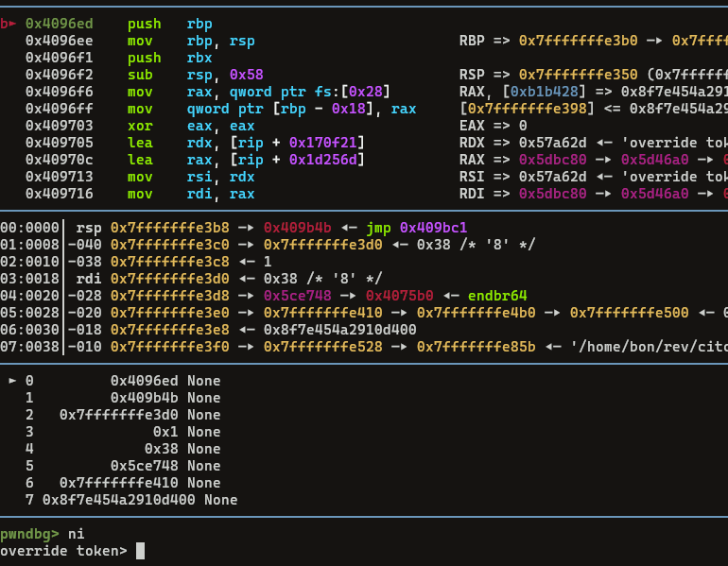Select stack entry address 0x7fffffffe3c0

(170, 245)
